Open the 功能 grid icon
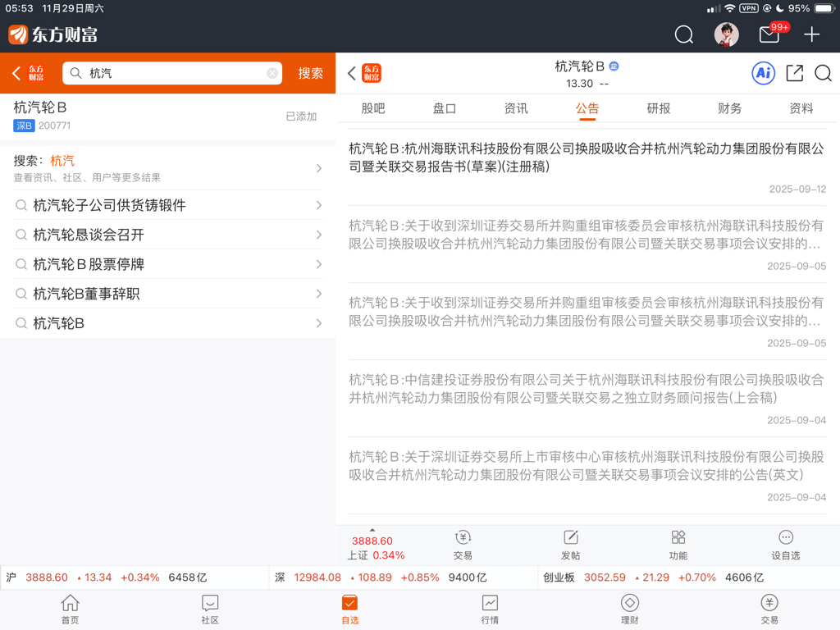 pos(678,546)
